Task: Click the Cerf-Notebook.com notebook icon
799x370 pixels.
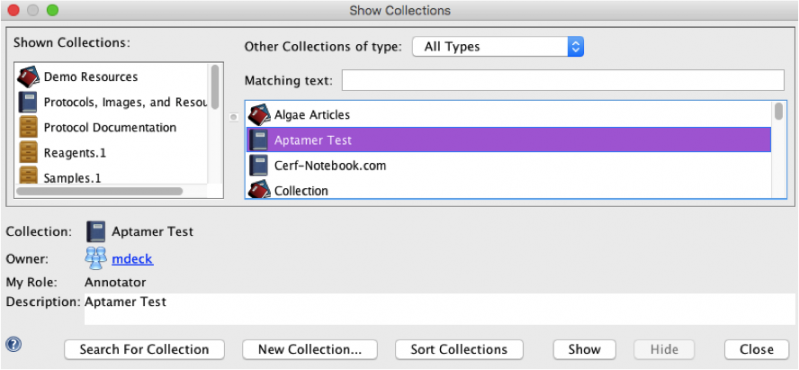Action: click(x=259, y=165)
